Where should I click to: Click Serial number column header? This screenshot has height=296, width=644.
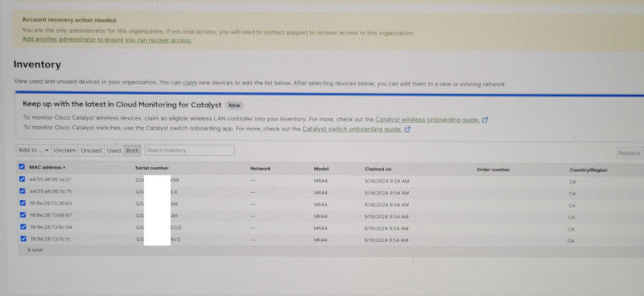pos(152,168)
